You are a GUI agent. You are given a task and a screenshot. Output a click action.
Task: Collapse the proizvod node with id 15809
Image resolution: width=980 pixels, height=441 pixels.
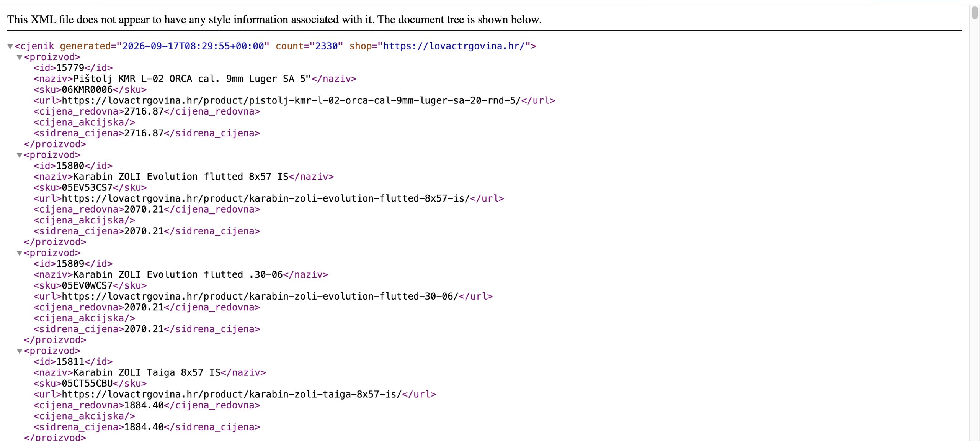[x=20, y=253]
